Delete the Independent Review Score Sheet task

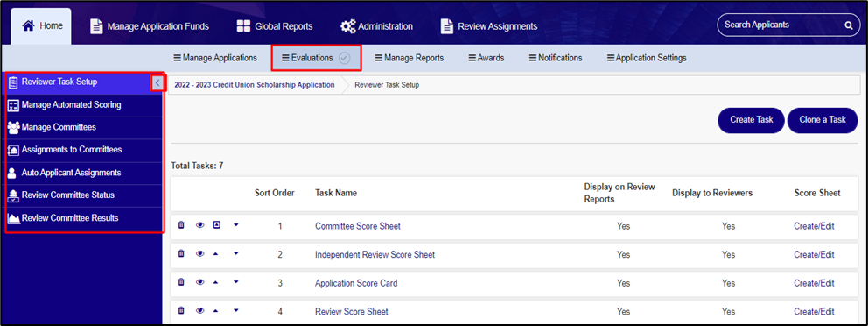pos(180,253)
